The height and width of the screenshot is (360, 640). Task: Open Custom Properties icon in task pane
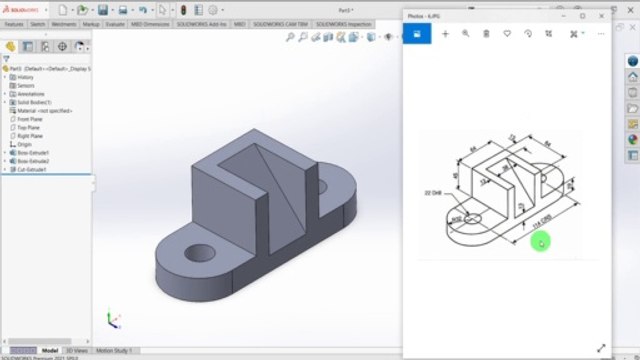[x=632, y=156]
